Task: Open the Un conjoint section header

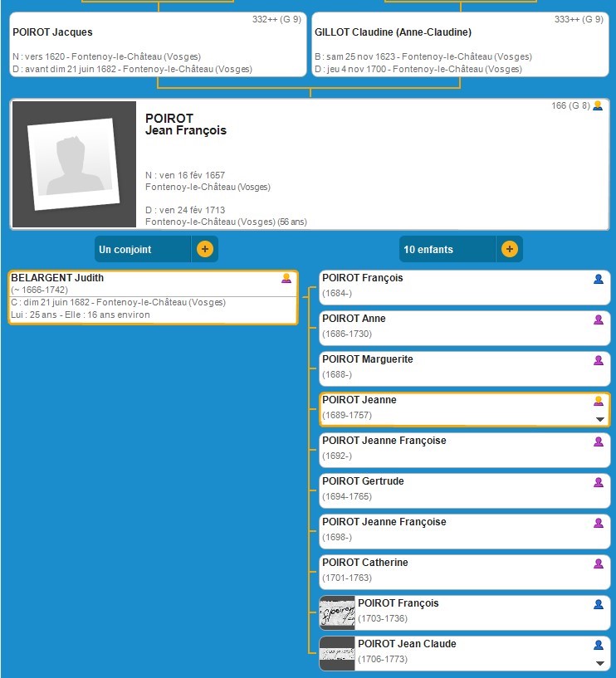Action: [143, 249]
